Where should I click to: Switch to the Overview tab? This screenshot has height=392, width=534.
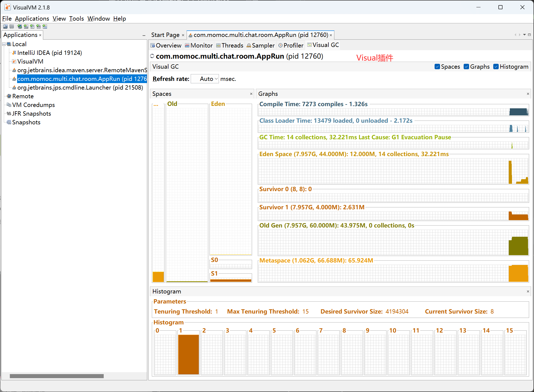point(166,45)
